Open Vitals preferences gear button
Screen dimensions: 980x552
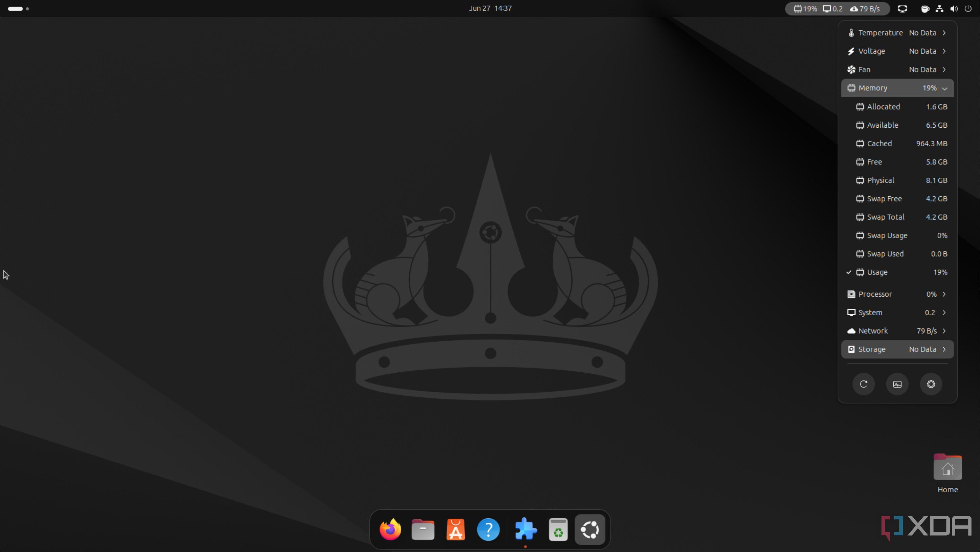[x=931, y=384]
